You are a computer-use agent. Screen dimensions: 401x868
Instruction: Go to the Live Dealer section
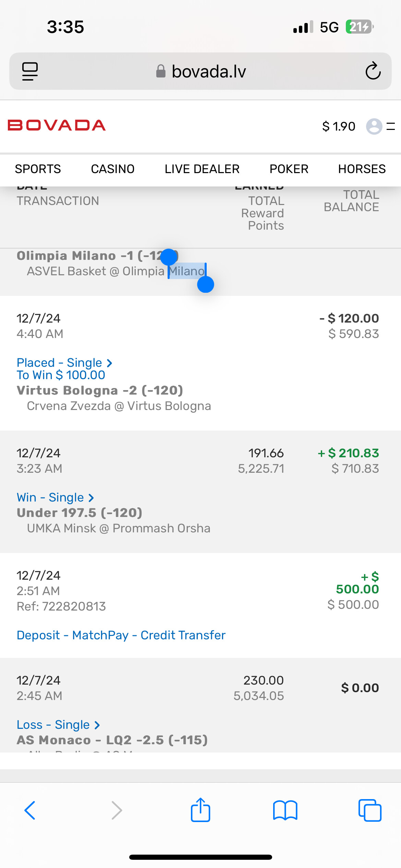coord(202,169)
